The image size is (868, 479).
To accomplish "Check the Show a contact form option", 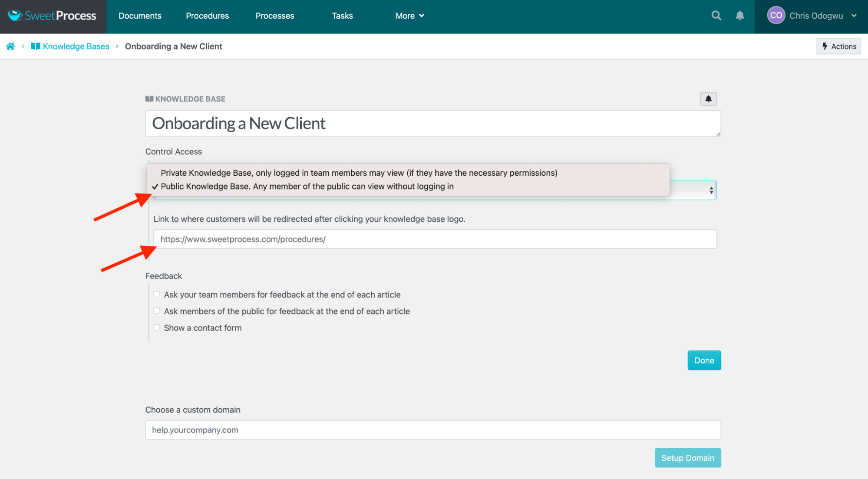I will [x=156, y=327].
